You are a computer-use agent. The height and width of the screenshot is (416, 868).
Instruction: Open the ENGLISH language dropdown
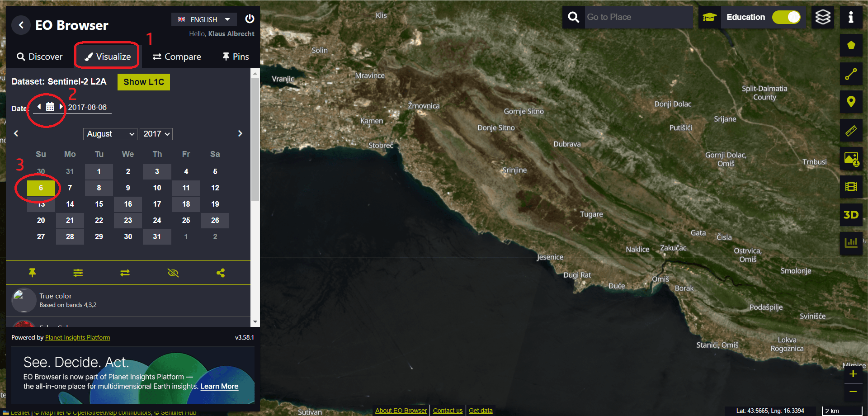coord(204,19)
